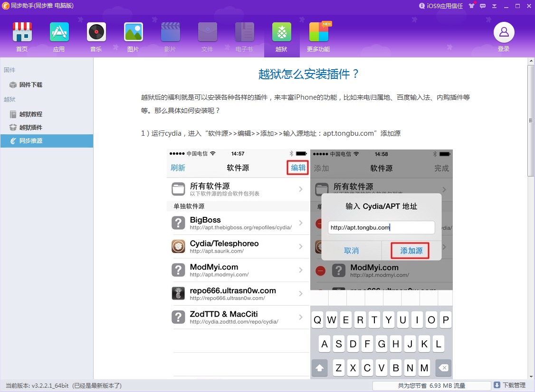Open the 影片 videos section
The image size is (535, 392).
pyautogui.click(x=170, y=37)
